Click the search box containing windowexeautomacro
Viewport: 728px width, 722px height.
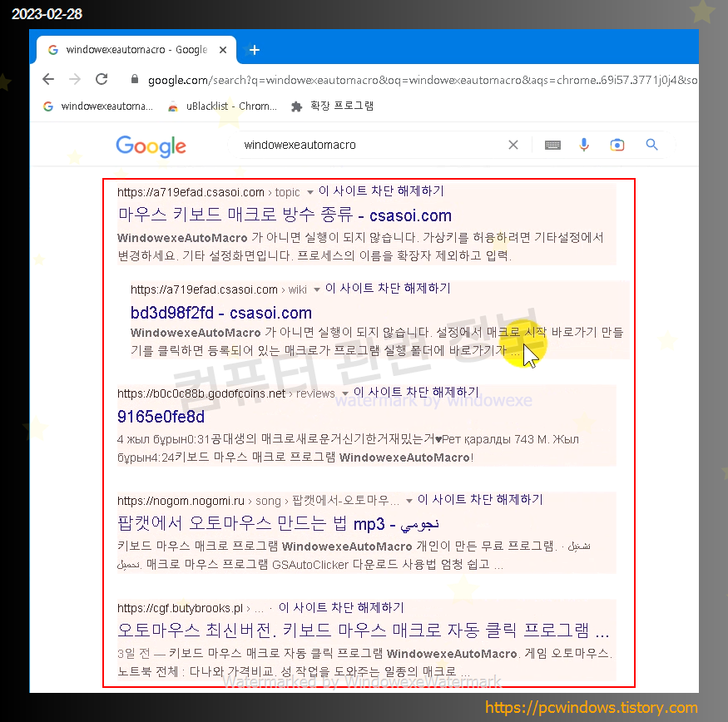(371, 145)
